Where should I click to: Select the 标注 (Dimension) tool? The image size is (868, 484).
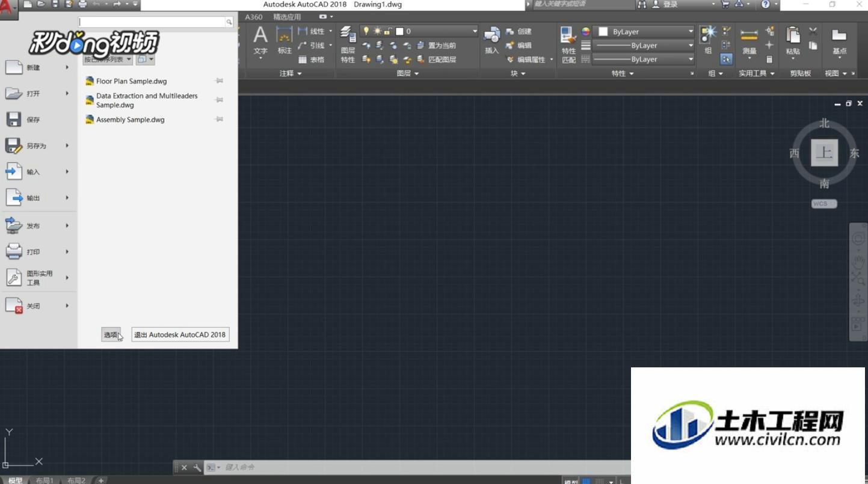click(x=285, y=41)
